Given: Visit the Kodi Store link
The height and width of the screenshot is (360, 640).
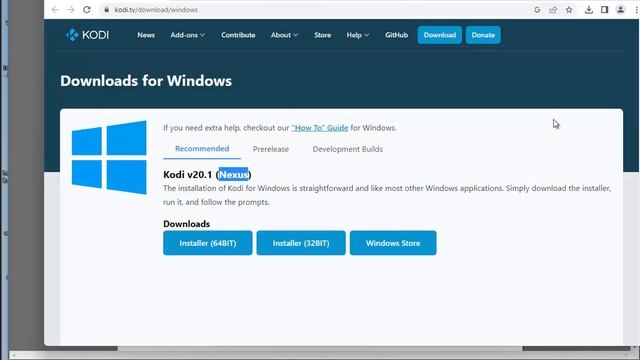Looking at the screenshot, I should (322, 35).
